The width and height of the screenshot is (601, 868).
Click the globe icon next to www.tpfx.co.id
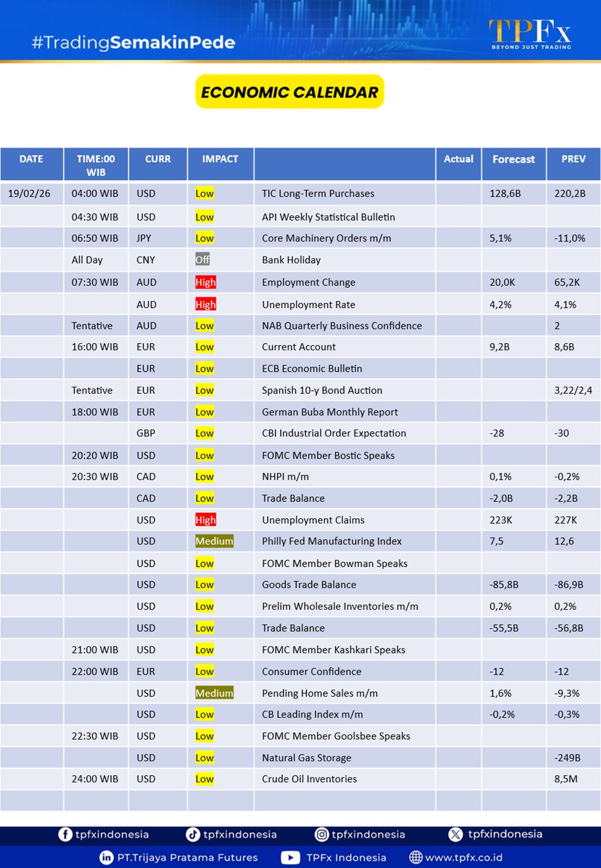click(416, 858)
